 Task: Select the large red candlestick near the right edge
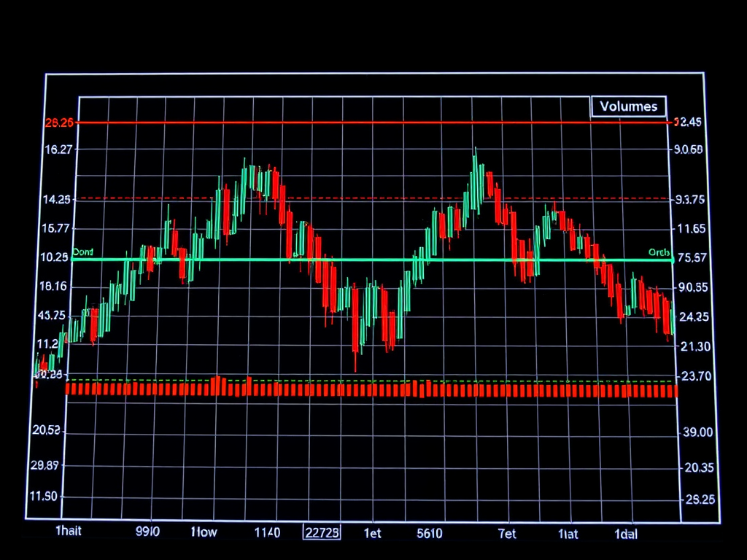click(665, 314)
